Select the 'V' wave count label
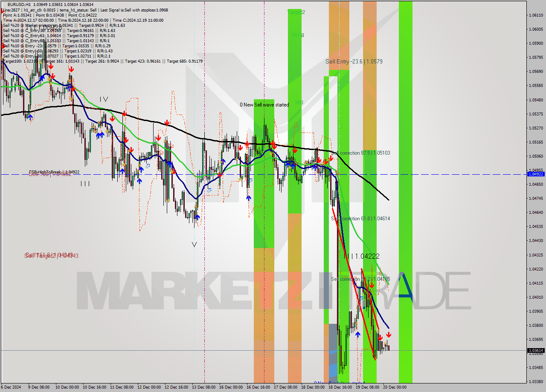This screenshot has height=392, width=546. tap(194, 244)
